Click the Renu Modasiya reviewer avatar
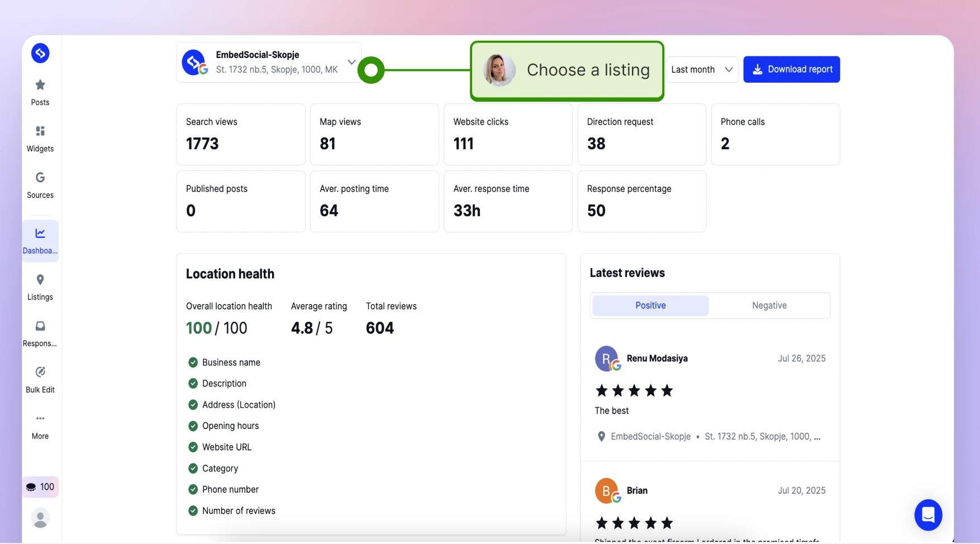 pos(607,359)
